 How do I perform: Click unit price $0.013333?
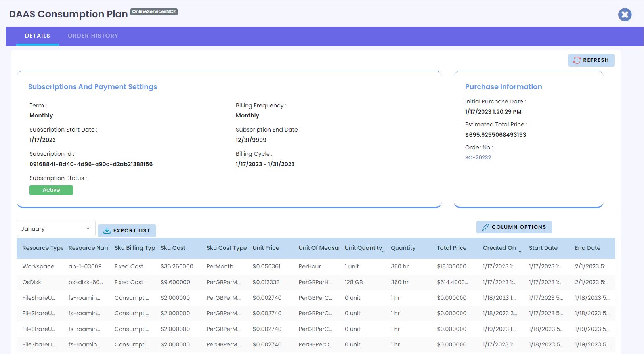266,282
